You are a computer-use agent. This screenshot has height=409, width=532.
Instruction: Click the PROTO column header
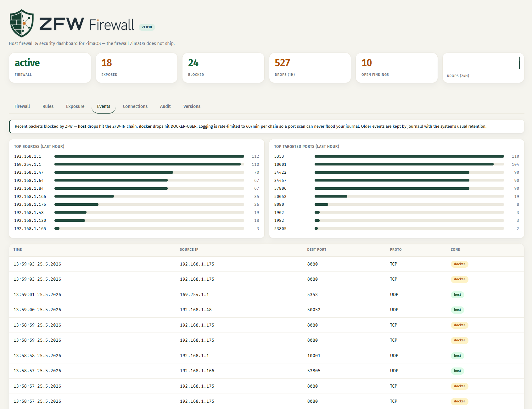coord(396,249)
